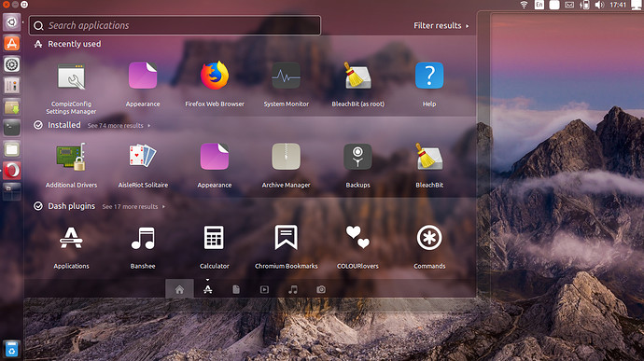Open the mixer-style tweak tool launcher icon
This screenshot has width=644, height=361.
[x=12, y=86]
